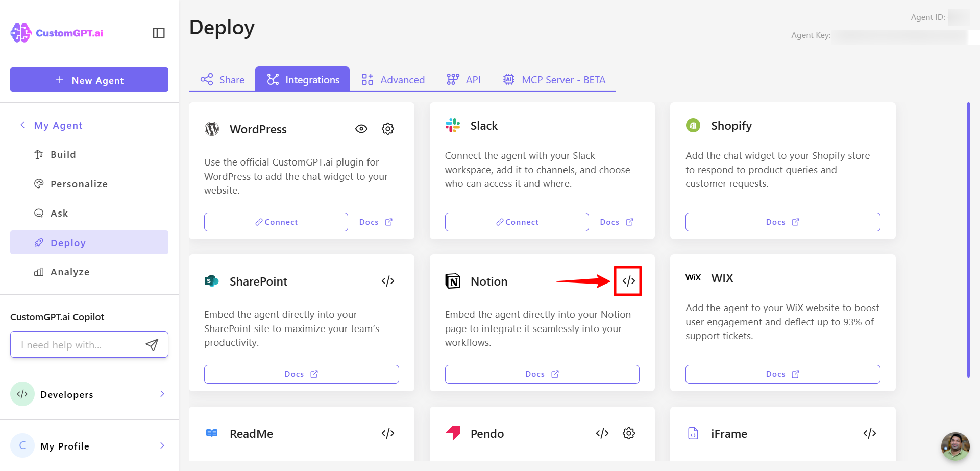
Task: Open WIX Docs
Action: click(x=783, y=374)
